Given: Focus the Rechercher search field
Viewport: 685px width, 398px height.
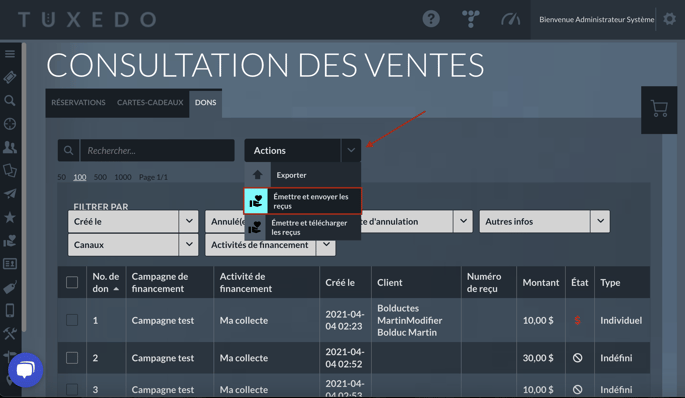Looking at the screenshot, I should (x=157, y=150).
